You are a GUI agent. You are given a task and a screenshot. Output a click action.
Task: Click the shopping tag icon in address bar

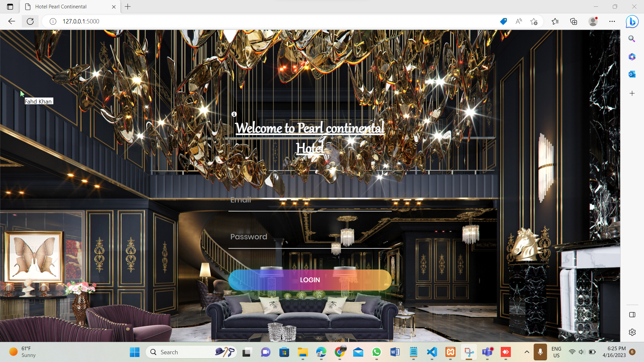(x=503, y=21)
